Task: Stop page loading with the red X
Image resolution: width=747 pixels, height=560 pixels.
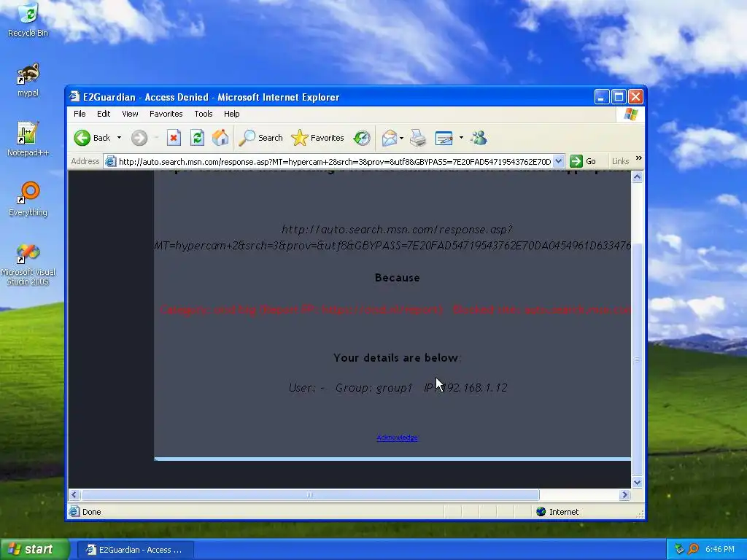Action: (174, 138)
